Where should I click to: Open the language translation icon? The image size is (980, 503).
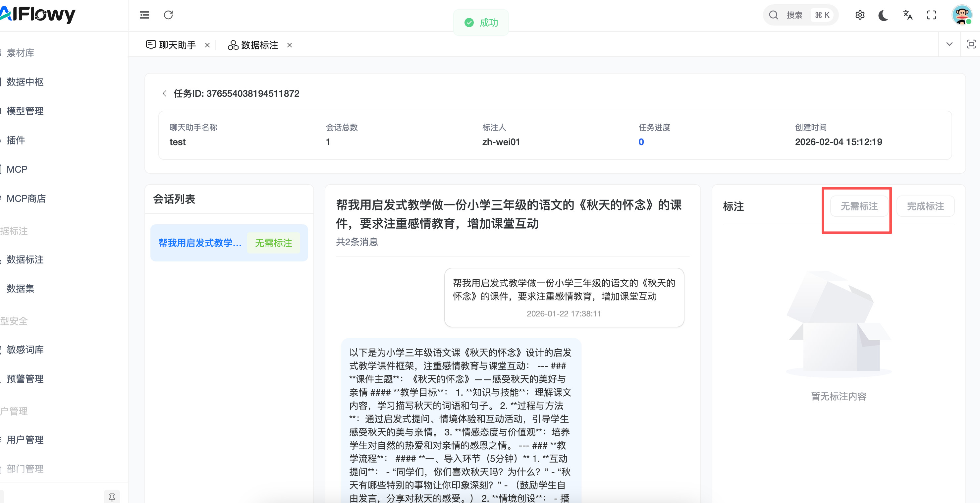907,15
